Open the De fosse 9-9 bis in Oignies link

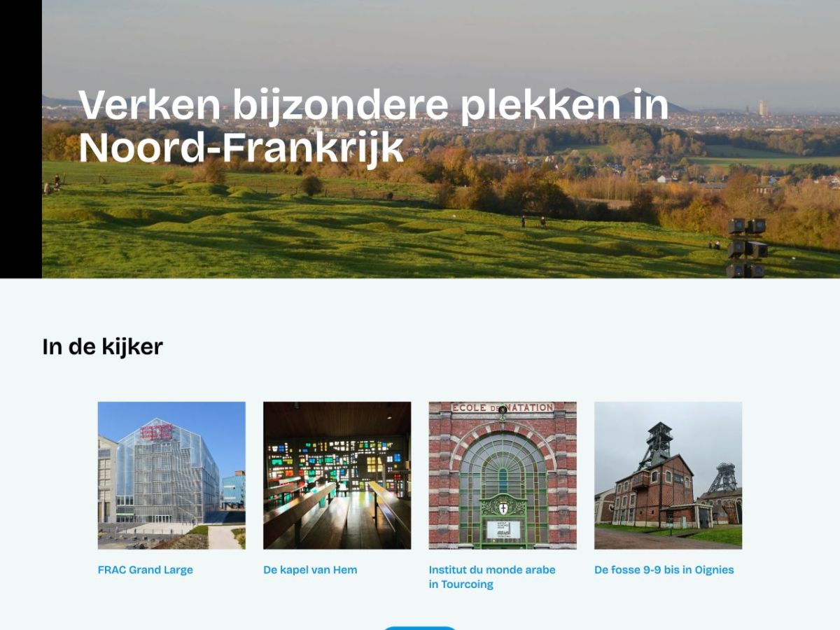[x=664, y=569]
